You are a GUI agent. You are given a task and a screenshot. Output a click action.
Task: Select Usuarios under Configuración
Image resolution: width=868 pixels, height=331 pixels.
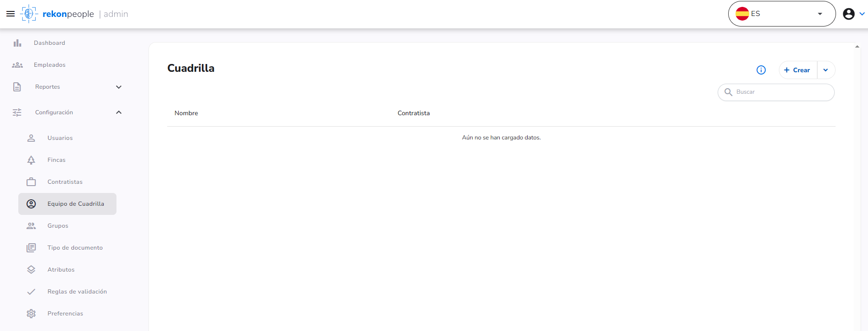pyautogui.click(x=60, y=138)
